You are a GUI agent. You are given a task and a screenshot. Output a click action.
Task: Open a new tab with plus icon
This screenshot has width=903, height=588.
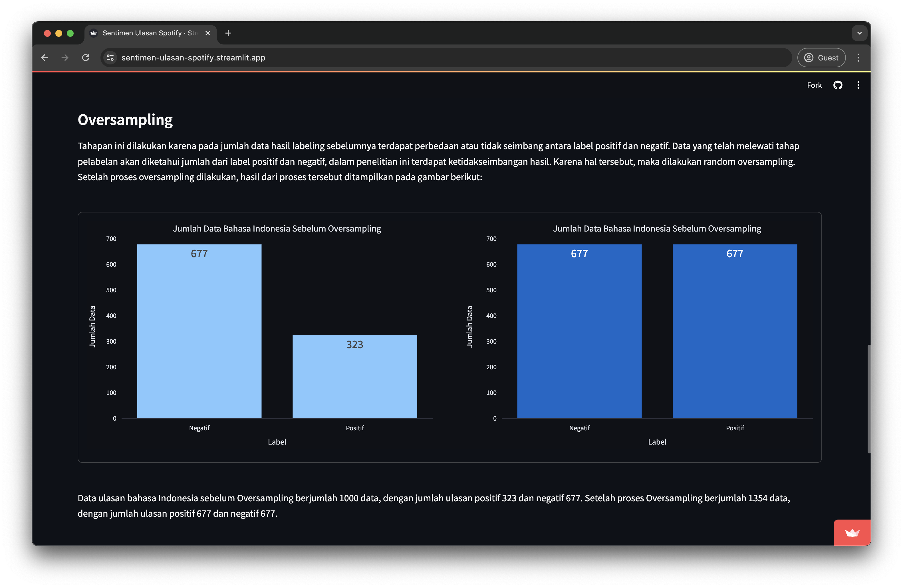point(228,33)
